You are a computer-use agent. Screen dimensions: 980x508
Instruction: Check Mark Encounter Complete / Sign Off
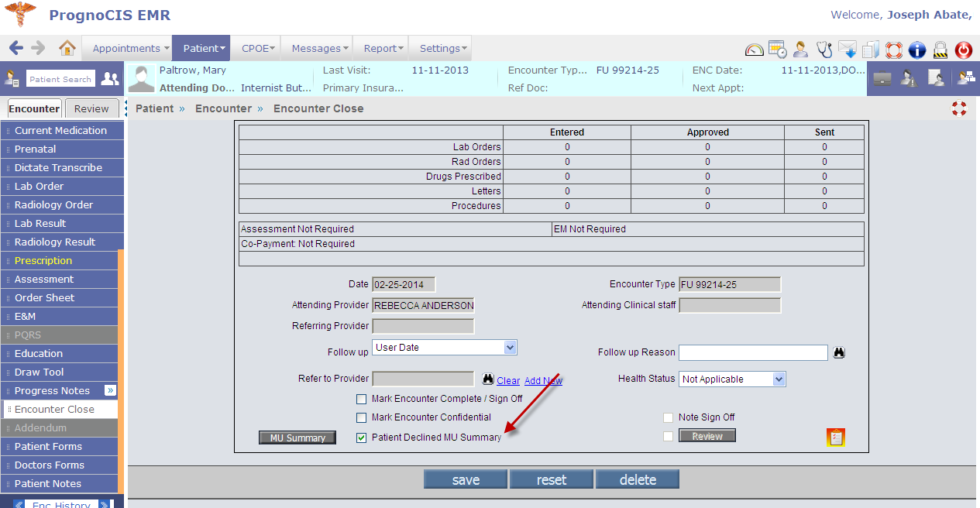point(361,399)
